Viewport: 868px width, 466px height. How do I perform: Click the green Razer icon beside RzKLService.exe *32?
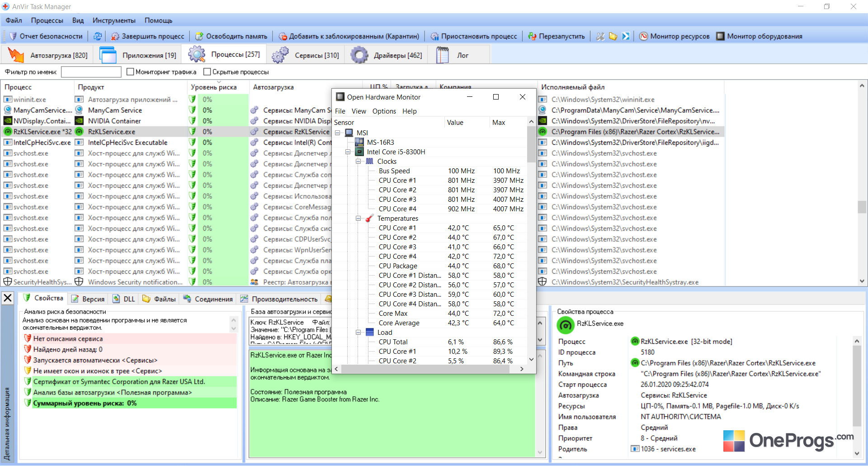(8, 132)
